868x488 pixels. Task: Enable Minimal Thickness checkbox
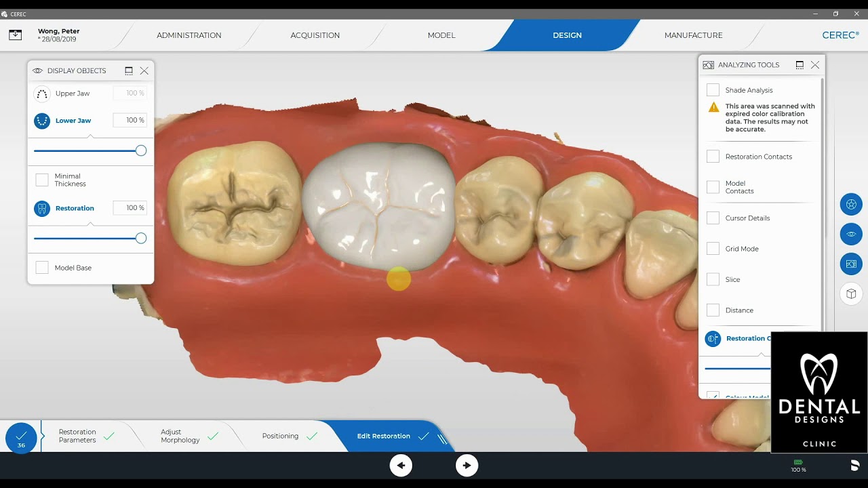pyautogui.click(x=42, y=180)
